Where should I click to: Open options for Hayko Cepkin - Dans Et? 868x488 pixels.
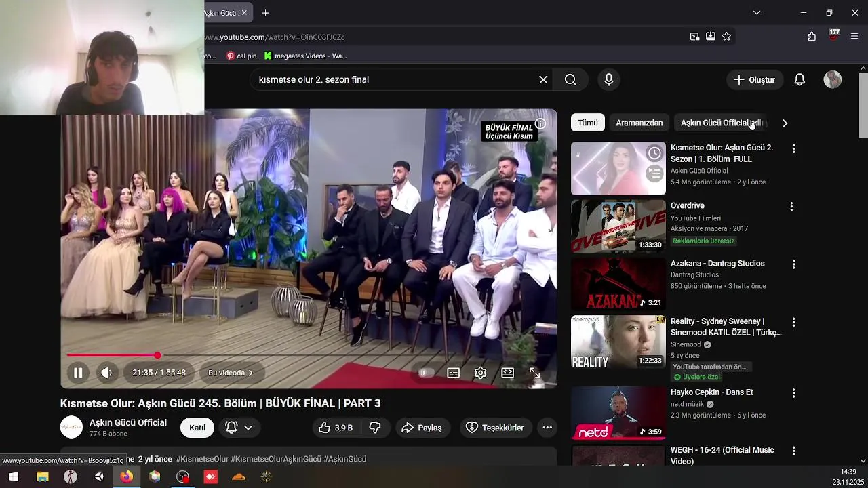(x=793, y=393)
